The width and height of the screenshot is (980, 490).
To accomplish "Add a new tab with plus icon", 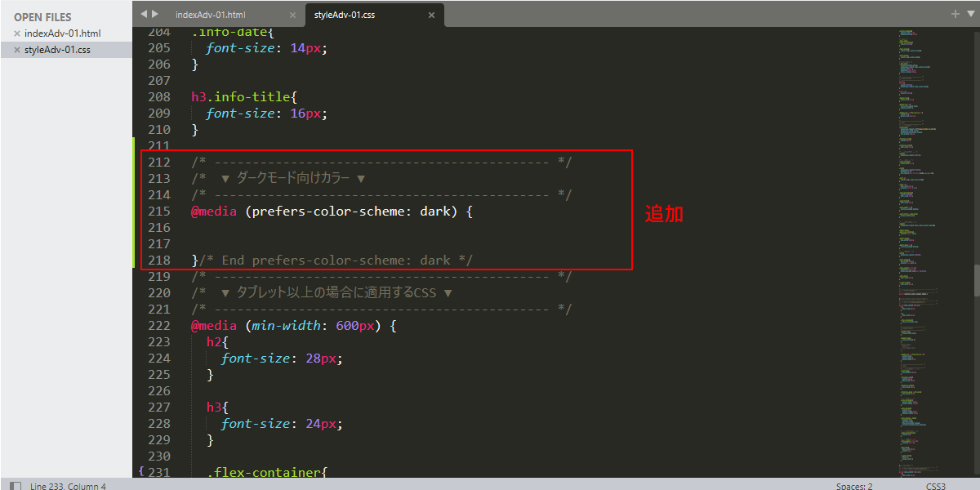I will [x=955, y=14].
